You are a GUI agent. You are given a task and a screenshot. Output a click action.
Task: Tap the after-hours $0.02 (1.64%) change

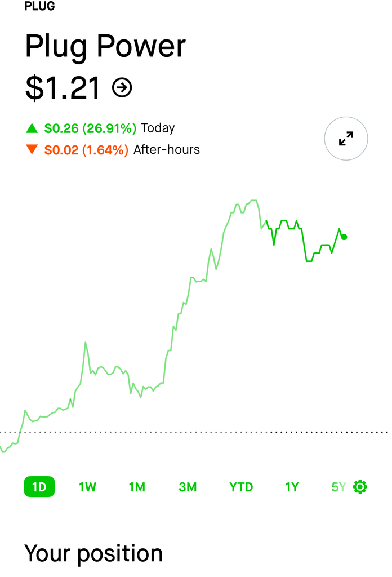click(86, 150)
